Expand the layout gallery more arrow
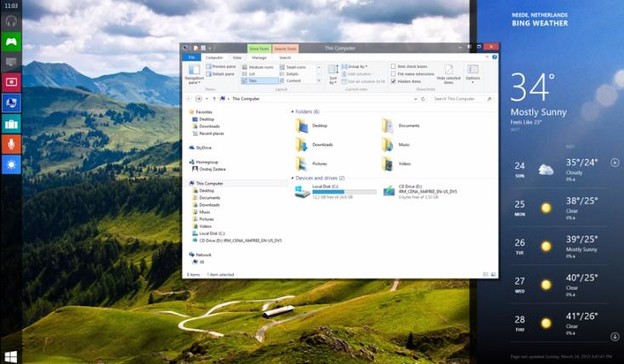 (x=319, y=81)
